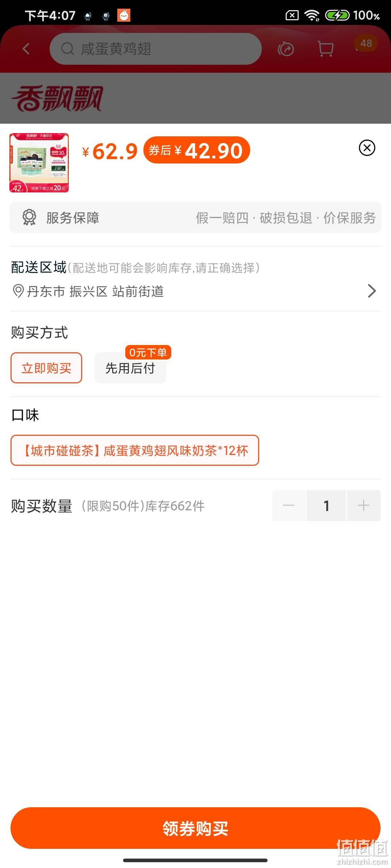Open 丹东市 振兴区 站前街道 address selector

[195, 291]
